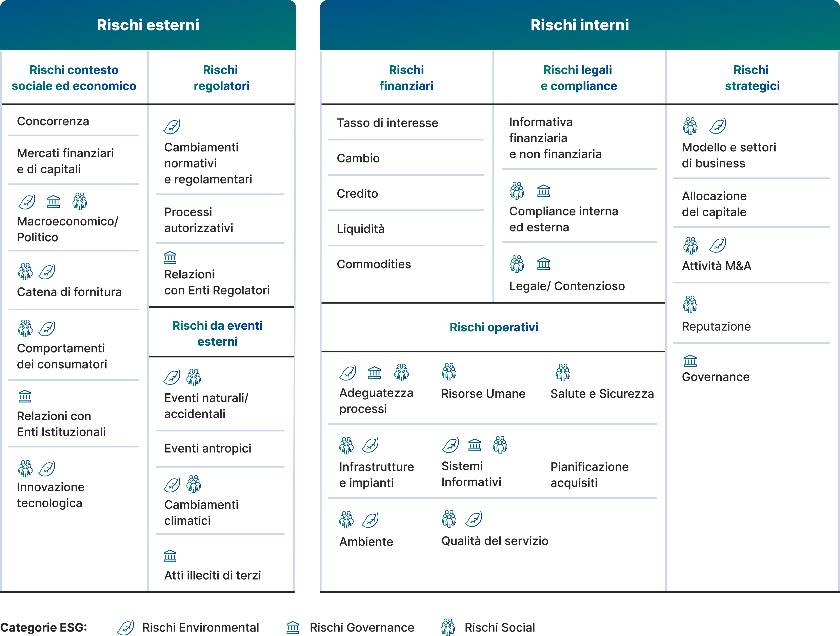Select the Rischi esterni header
The width and height of the screenshot is (840, 636).
[148, 25]
